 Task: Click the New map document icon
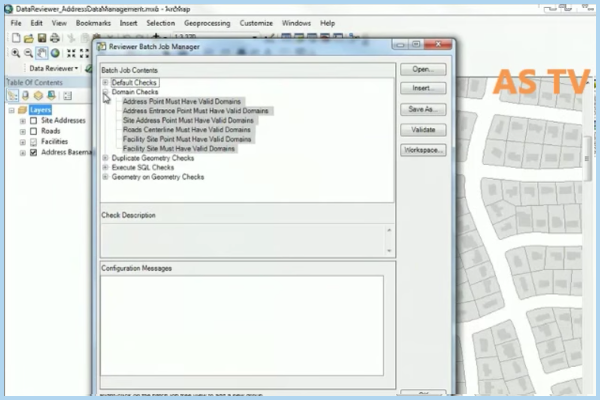(16, 38)
